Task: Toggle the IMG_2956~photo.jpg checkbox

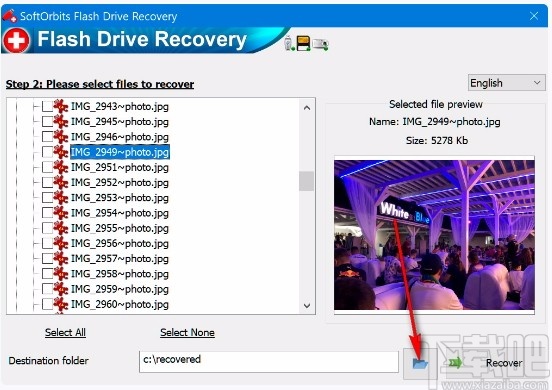Action: [47, 243]
